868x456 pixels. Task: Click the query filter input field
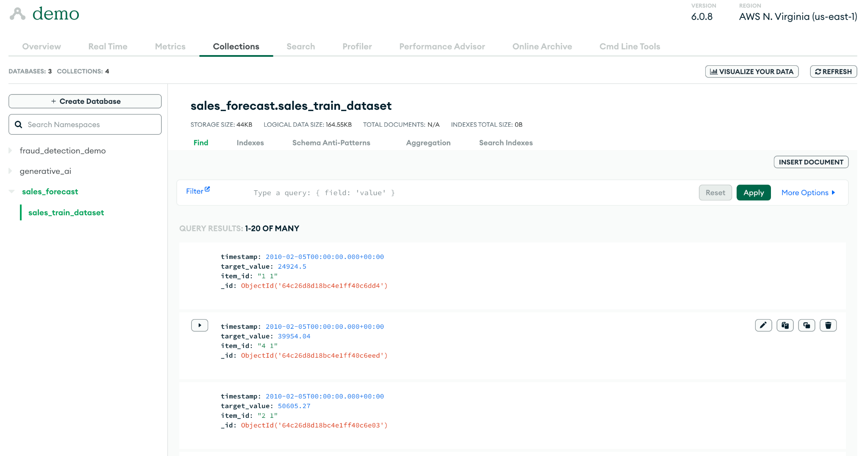473,193
